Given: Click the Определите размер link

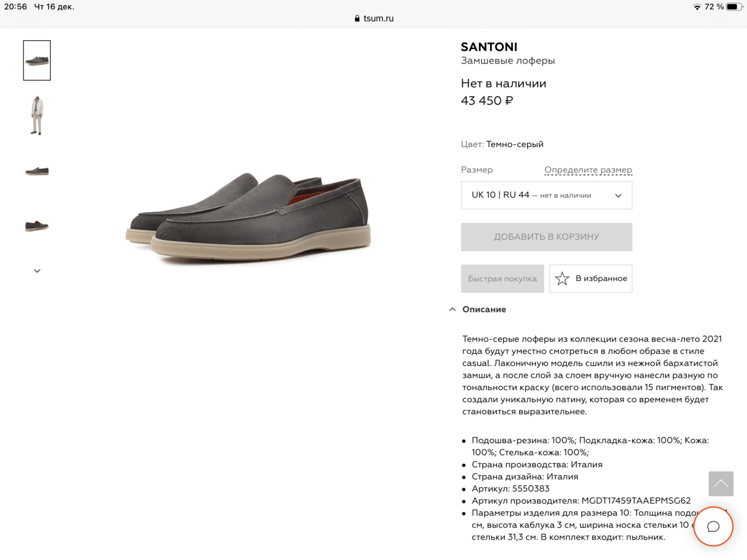Looking at the screenshot, I should coord(588,170).
